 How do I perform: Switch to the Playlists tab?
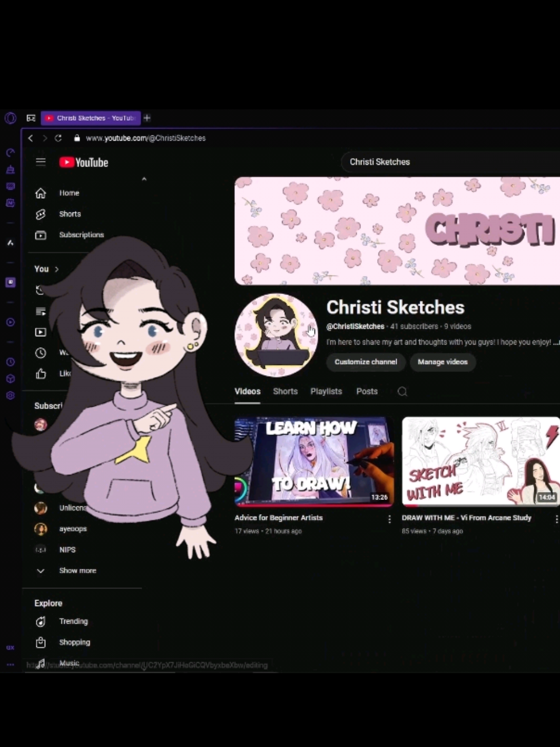(x=326, y=391)
